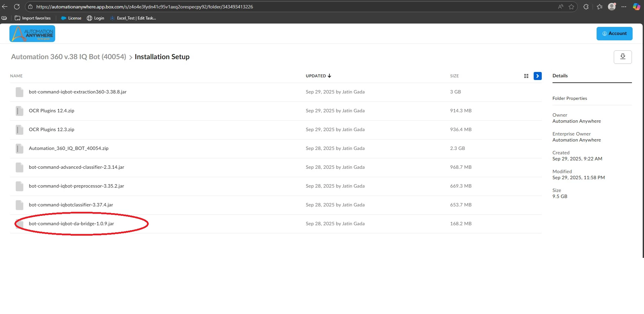Click the 2.3 GB size cell
The image size is (644, 314).
coord(458,148)
